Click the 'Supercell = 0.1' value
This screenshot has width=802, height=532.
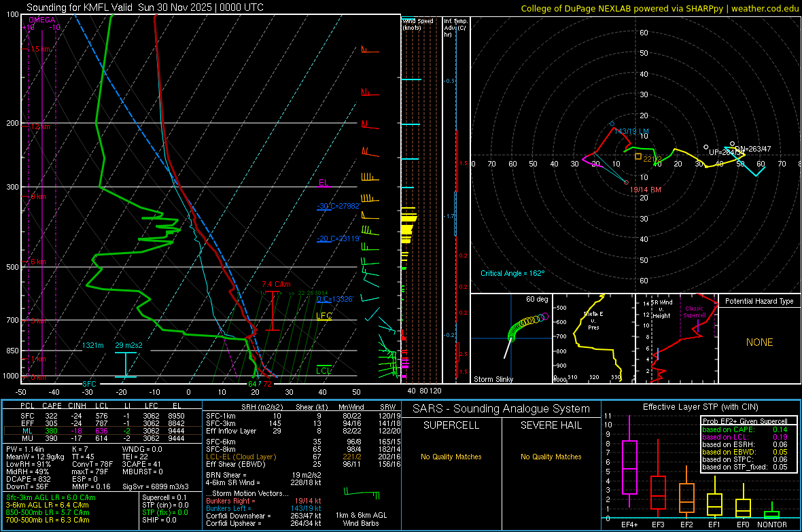pos(164,497)
